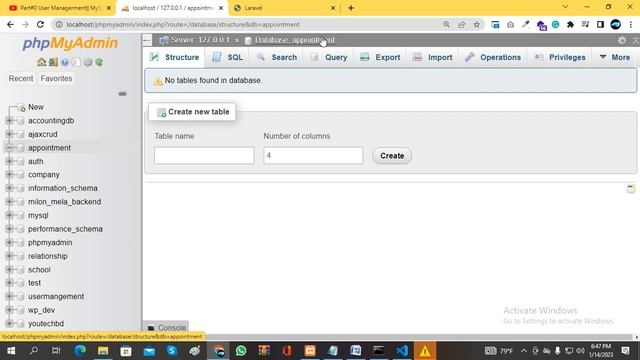Reload navigation panel green refresh icon
640x360 pixels.
pos(99,62)
